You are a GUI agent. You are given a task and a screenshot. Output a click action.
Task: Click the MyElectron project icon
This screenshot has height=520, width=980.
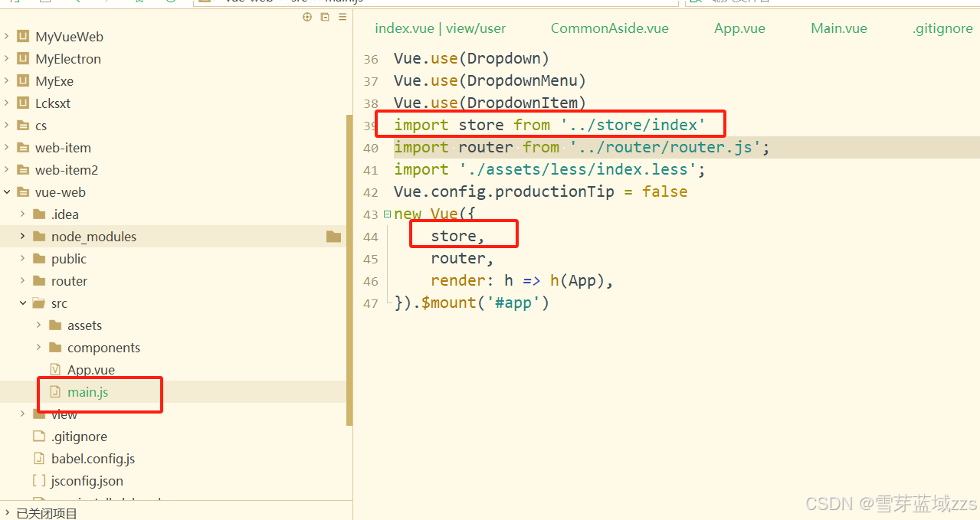click(x=23, y=59)
